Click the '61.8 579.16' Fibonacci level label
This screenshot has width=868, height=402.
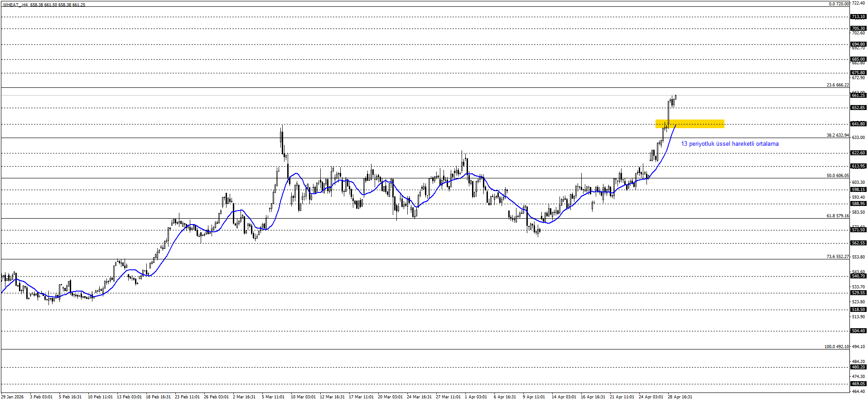click(838, 216)
